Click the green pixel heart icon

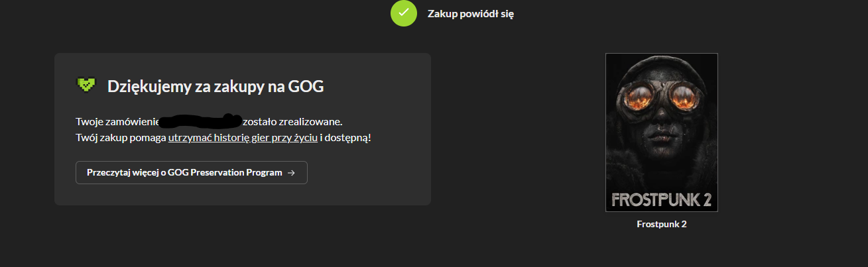point(86,85)
